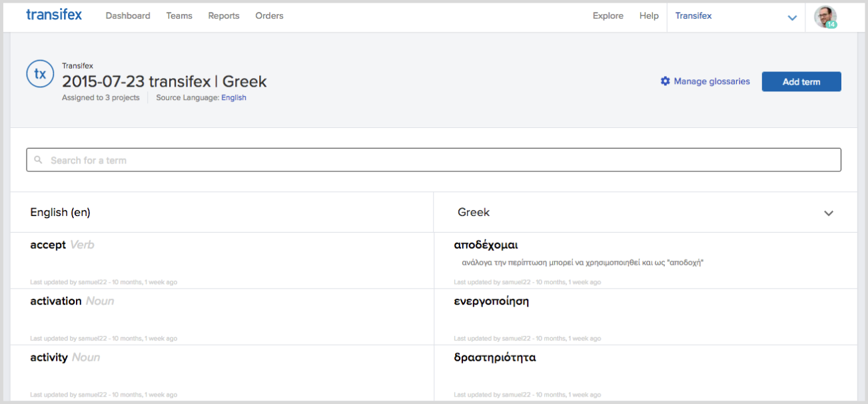Click the magnifier icon in search box
The height and width of the screenshot is (404, 868).
click(x=39, y=160)
